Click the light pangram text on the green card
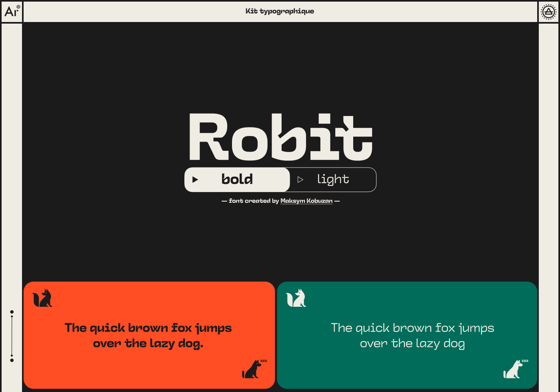This screenshot has width=560, height=392. pyautogui.click(x=412, y=336)
